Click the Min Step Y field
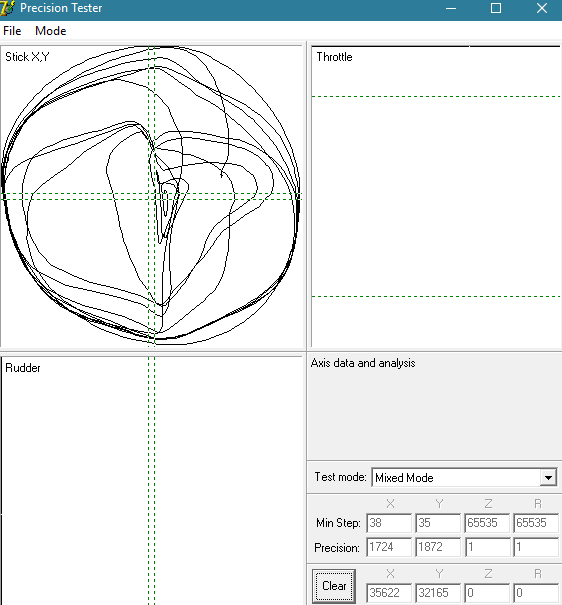The image size is (562, 605). click(438, 523)
